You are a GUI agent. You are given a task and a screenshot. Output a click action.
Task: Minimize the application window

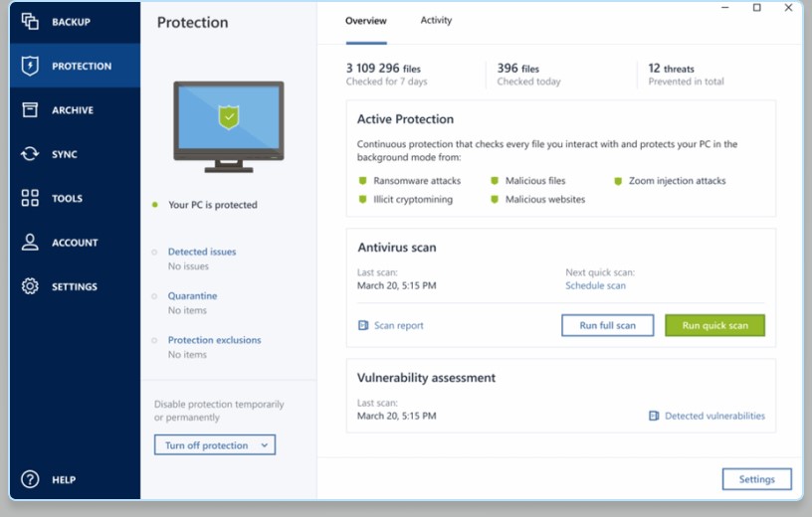[725, 7]
